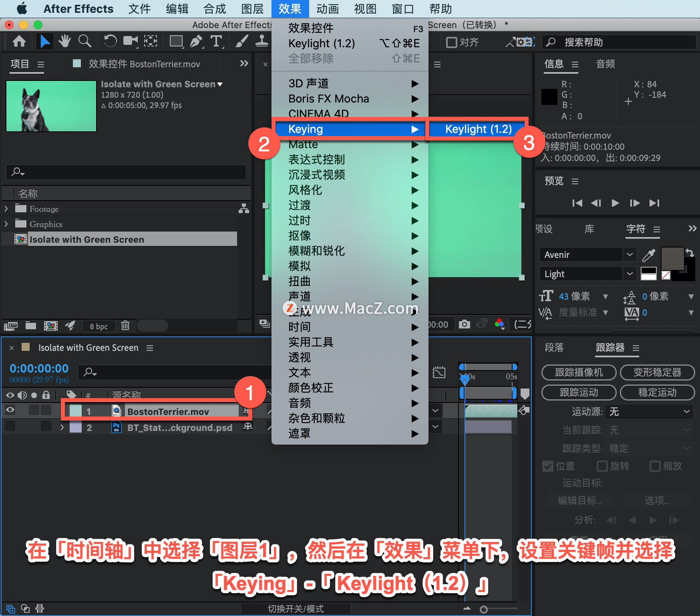Open the 动画 menu in menu bar
The height and width of the screenshot is (616, 700).
click(328, 9)
